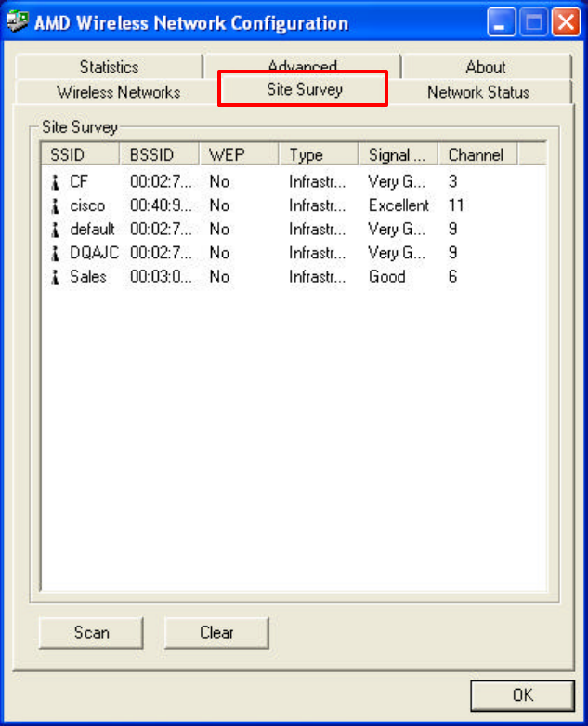
Task: Confirm with the OK button
Action: click(522, 695)
